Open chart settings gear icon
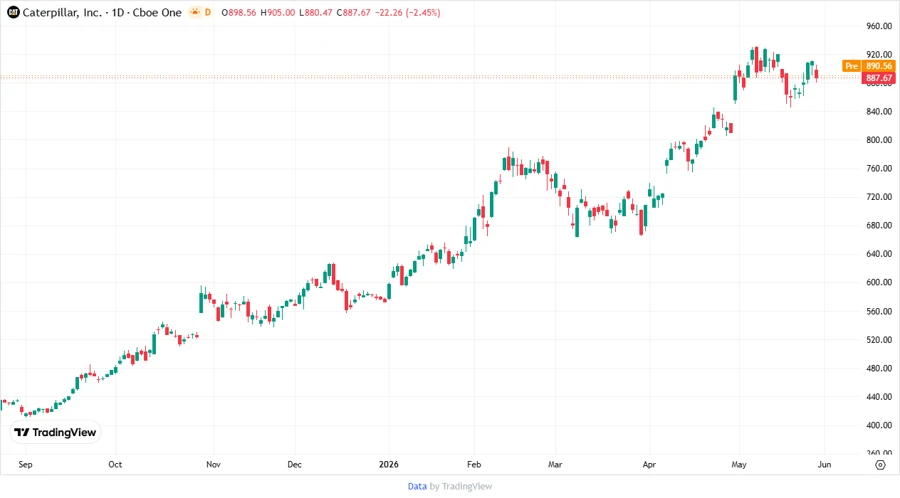900x498 pixels. point(880,465)
